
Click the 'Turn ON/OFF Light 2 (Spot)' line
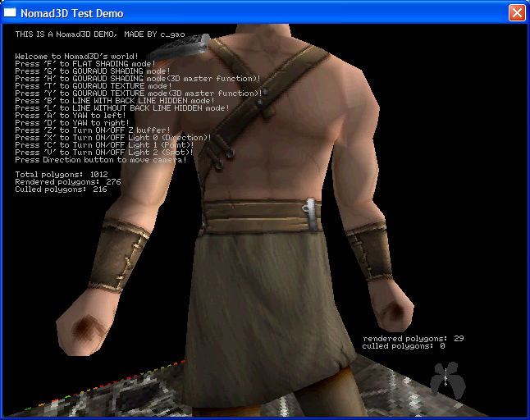(x=104, y=152)
